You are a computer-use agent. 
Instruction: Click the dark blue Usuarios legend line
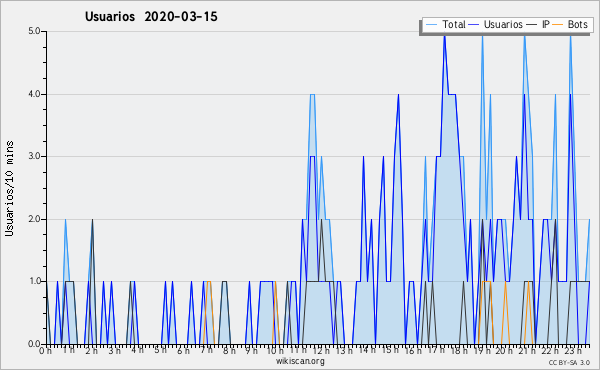pyautogui.click(x=474, y=25)
